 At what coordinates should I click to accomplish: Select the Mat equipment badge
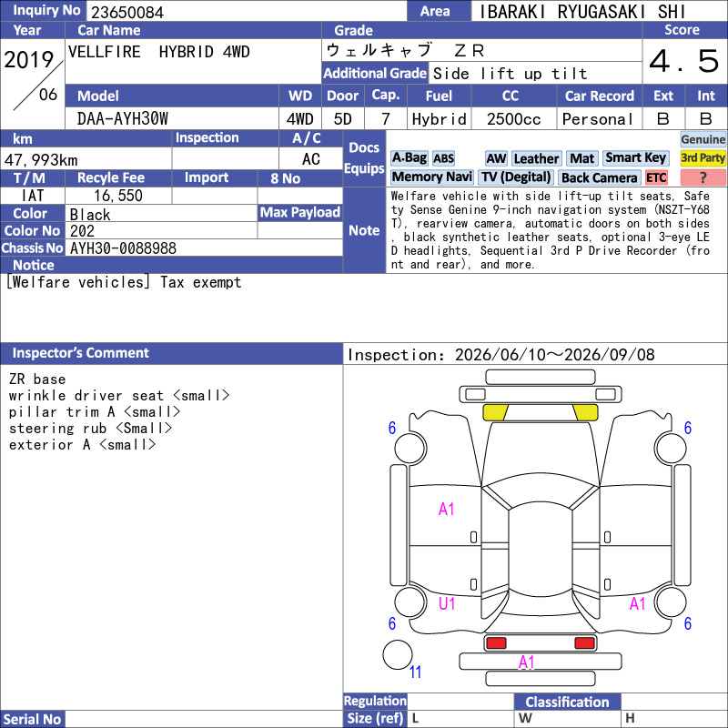pos(581,158)
